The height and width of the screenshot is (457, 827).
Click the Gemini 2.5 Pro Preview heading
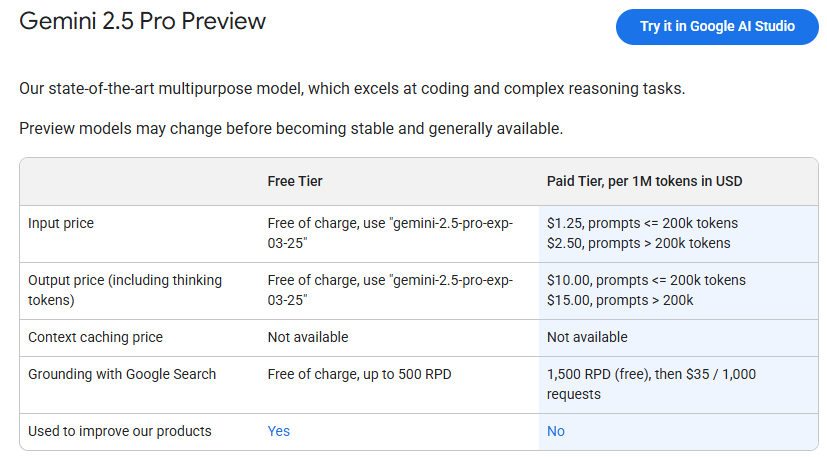point(143,21)
